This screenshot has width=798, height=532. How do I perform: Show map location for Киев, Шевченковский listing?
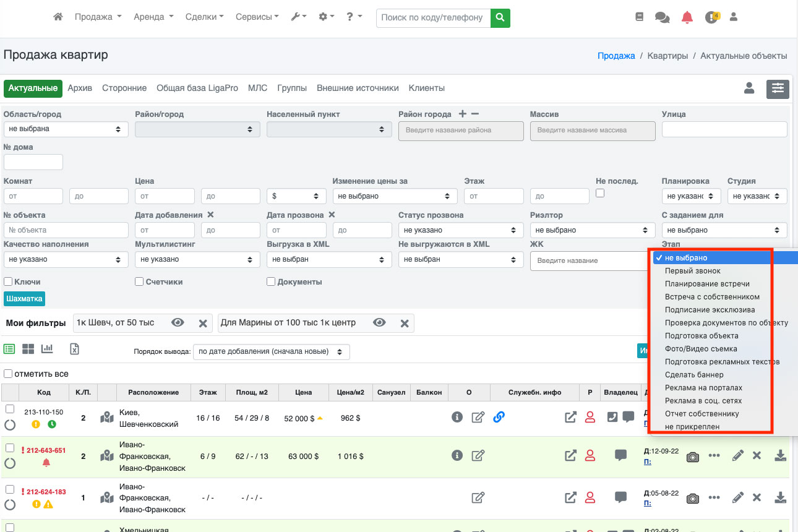click(x=107, y=418)
